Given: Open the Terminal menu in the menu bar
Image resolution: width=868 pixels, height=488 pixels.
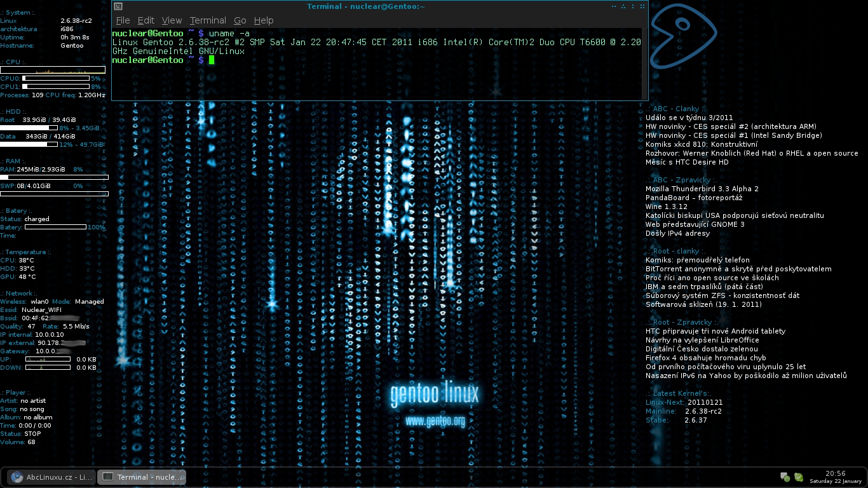Looking at the screenshot, I should point(208,20).
